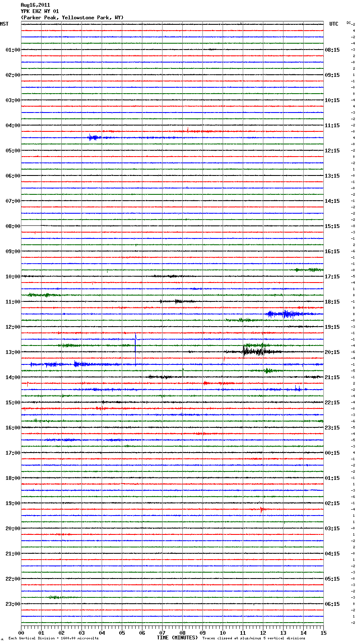This screenshot has height=644, width=357.
Task: Select the 20:00 MST time label
Action: pyautogui.click(x=13, y=529)
